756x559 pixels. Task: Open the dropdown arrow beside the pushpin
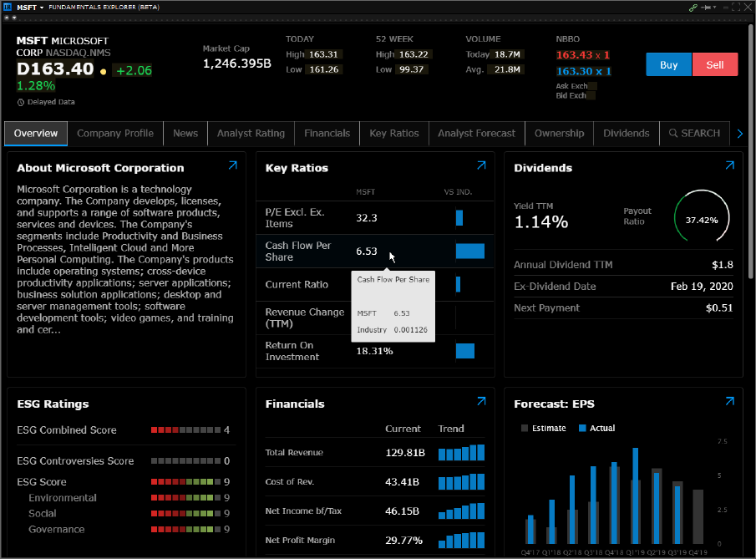[714, 8]
